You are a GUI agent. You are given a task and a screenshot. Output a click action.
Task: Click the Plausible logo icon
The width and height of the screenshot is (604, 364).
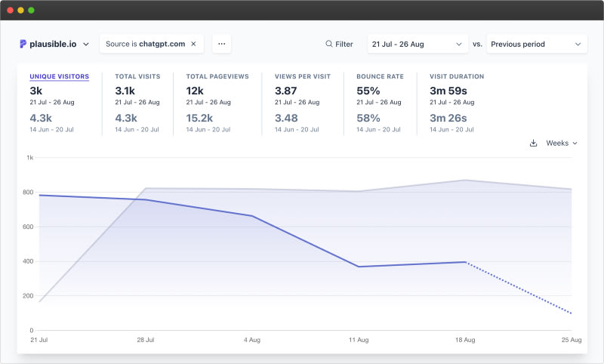coord(23,44)
